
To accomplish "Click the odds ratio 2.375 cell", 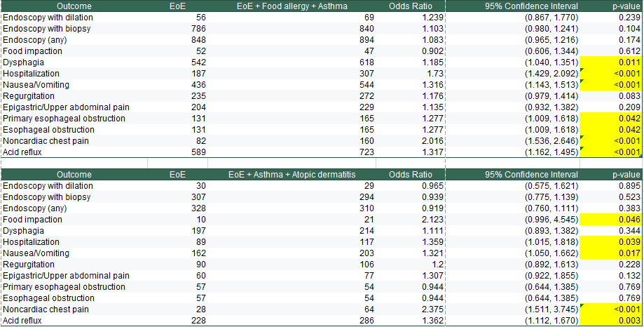I will point(411,309).
